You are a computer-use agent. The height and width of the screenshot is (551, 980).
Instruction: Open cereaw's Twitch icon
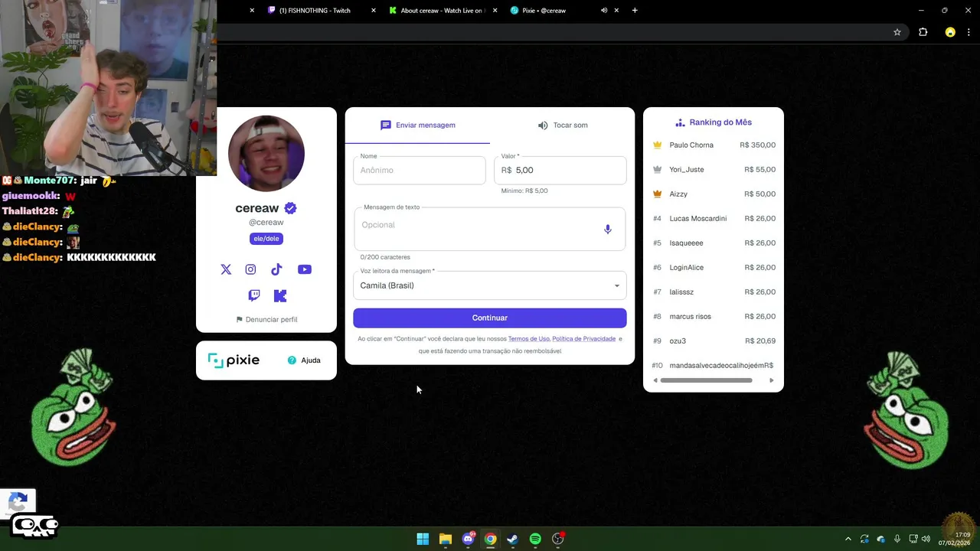pyautogui.click(x=254, y=295)
